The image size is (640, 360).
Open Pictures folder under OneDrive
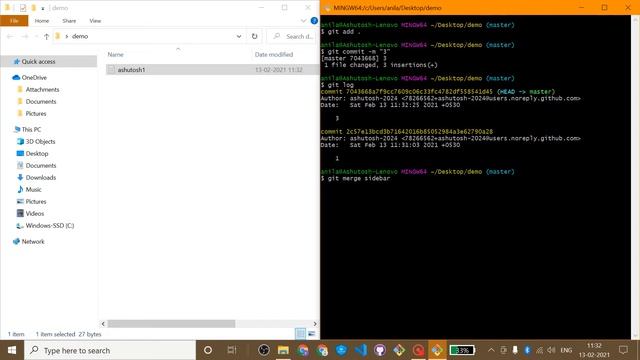(x=36, y=113)
